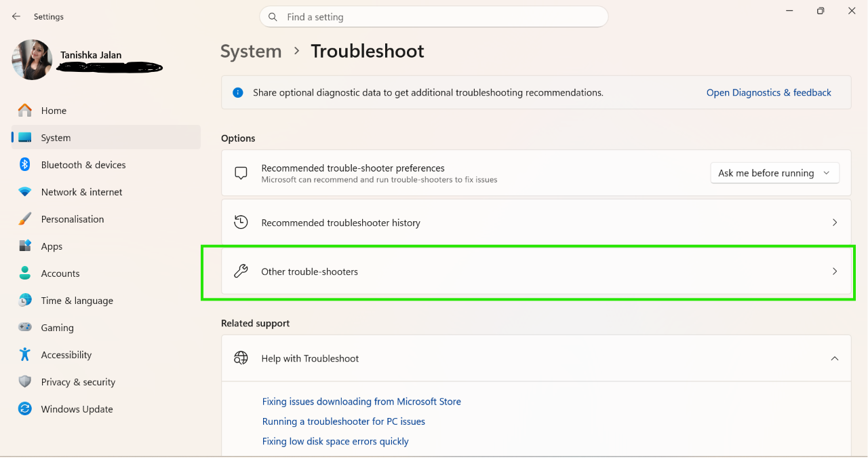Click the speech bubble preferences icon

[241, 173]
